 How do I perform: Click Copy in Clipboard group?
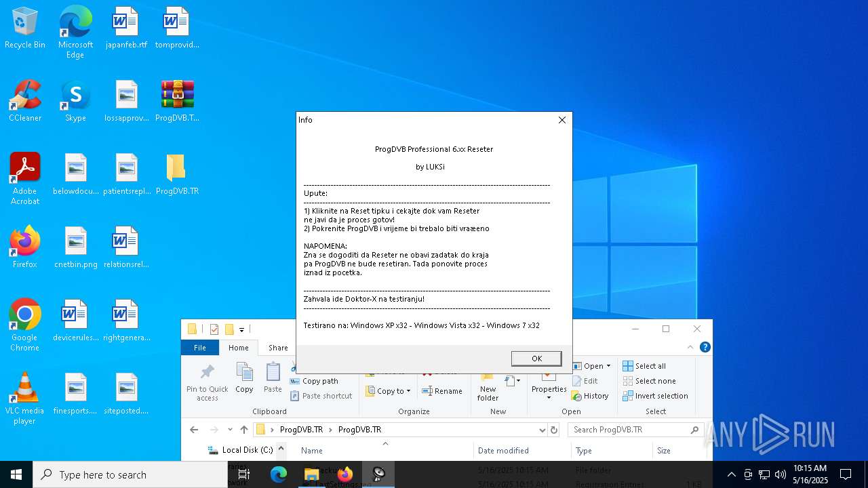click(x=244, y=378)
